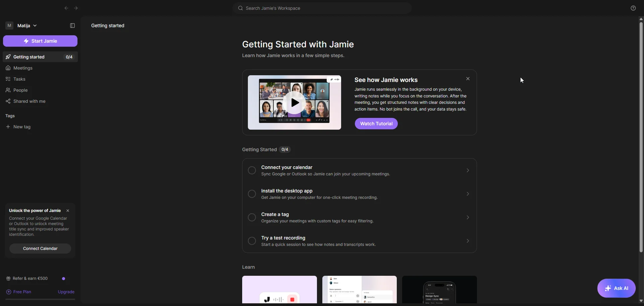Click the Shared with me share icon
The height and width of the screenshot is (306, 644).
click(8, 101)
